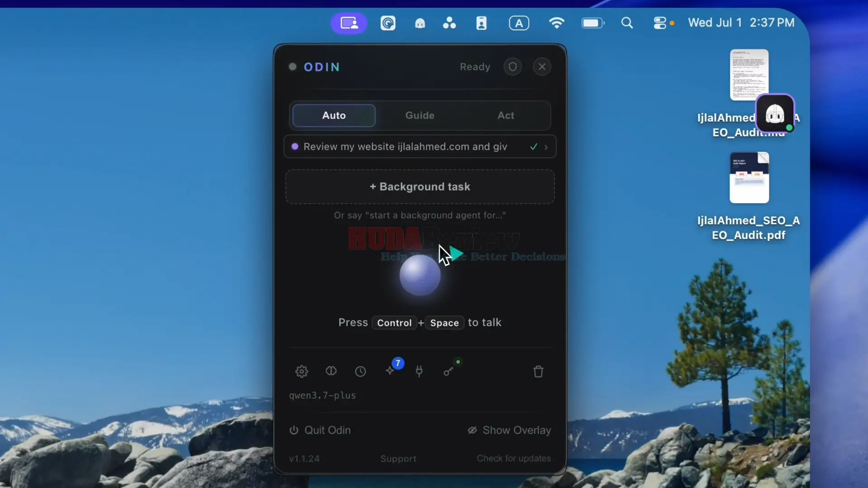The height and width of the screenshot is (488, 868).
Task: Click the trash icon to clear tasks
Action: [x=538, y=371]
